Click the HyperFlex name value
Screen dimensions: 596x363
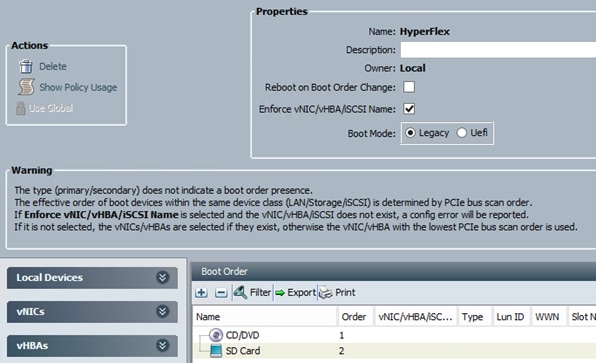(x=425, y=32)
